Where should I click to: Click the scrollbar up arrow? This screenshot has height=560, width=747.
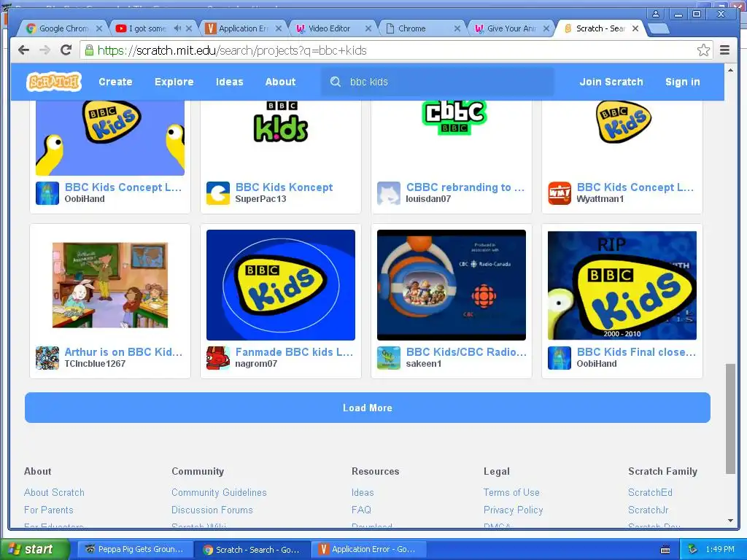730,70
